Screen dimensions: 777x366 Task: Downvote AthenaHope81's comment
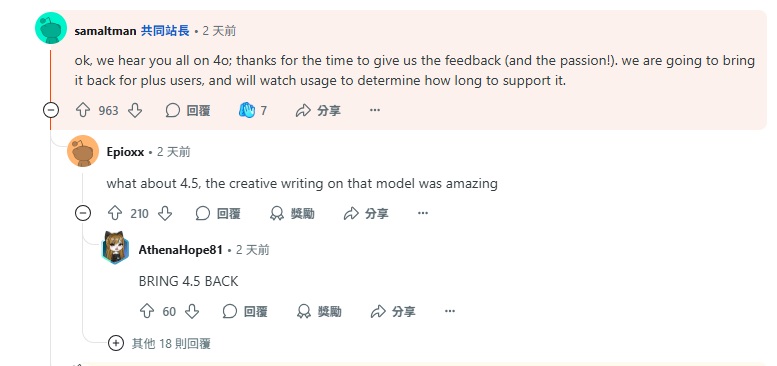coord(192,311)
